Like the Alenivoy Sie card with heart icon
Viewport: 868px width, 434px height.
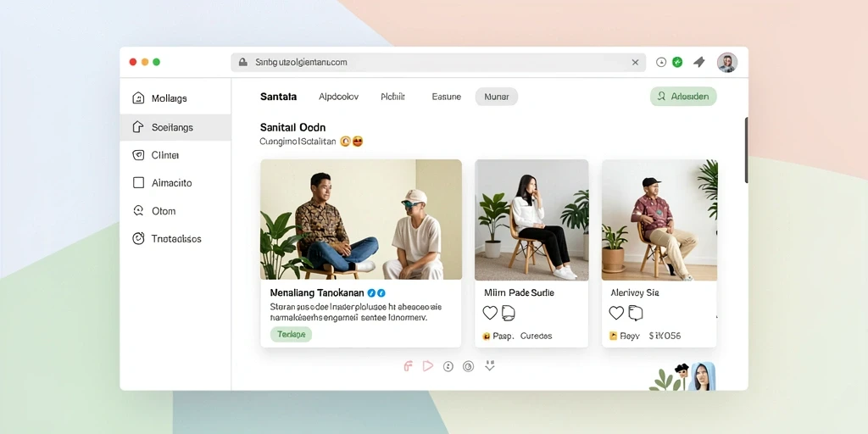pyautogui.click(x=616, y=314)
